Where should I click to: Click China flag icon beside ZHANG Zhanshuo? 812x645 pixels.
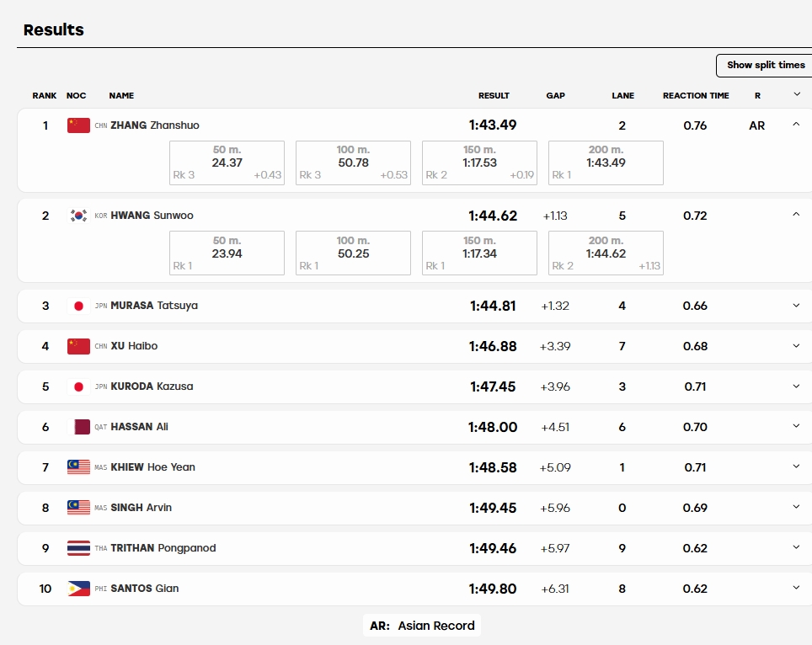(x=78, y=125)
